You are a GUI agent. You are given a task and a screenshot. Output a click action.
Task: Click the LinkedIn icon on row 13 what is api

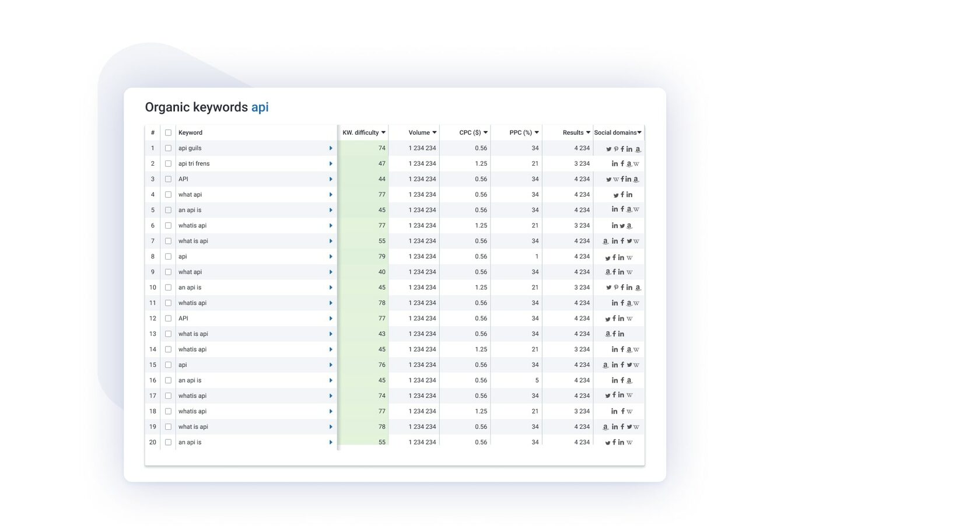point(620,334)
